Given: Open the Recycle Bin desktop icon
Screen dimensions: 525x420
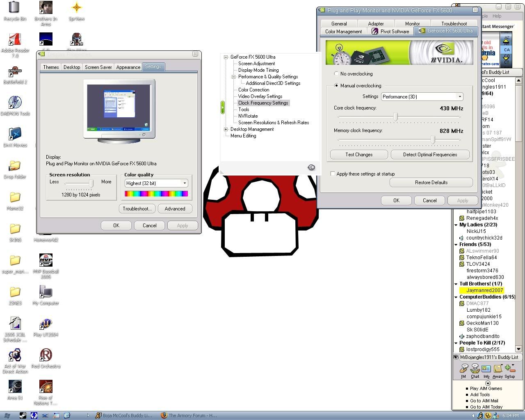Looking at the screenshot, I should pyautogui.click(x=15, y=11).
